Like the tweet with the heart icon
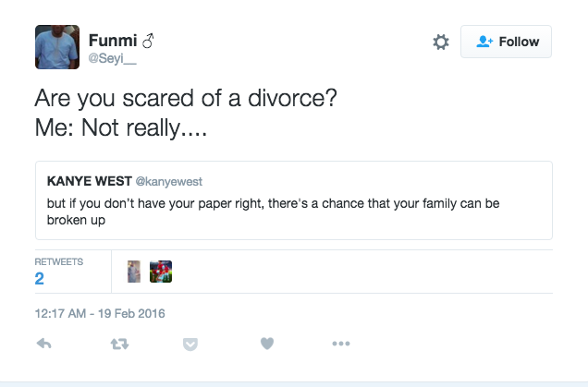 pyautogui.click(x=266, y=344)
